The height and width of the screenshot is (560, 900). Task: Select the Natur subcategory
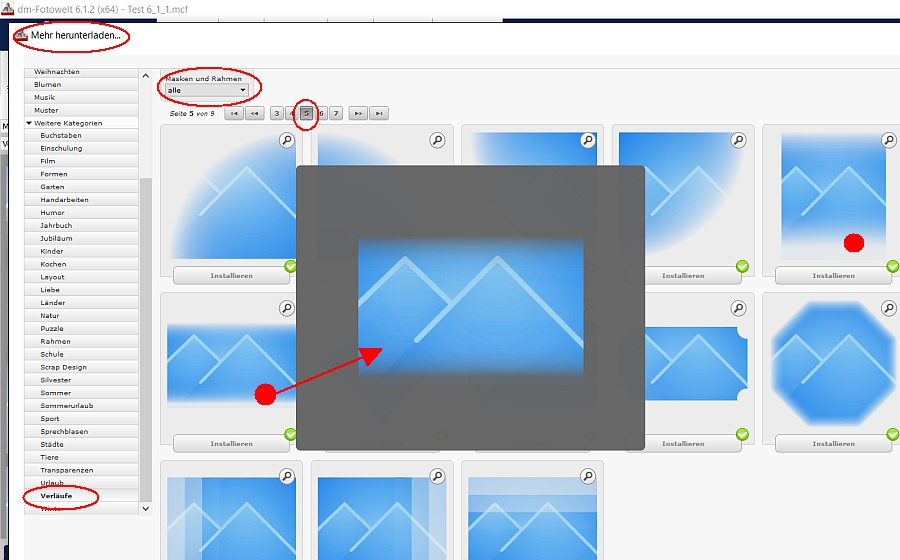pyautogui.click(x=82, y=316)
